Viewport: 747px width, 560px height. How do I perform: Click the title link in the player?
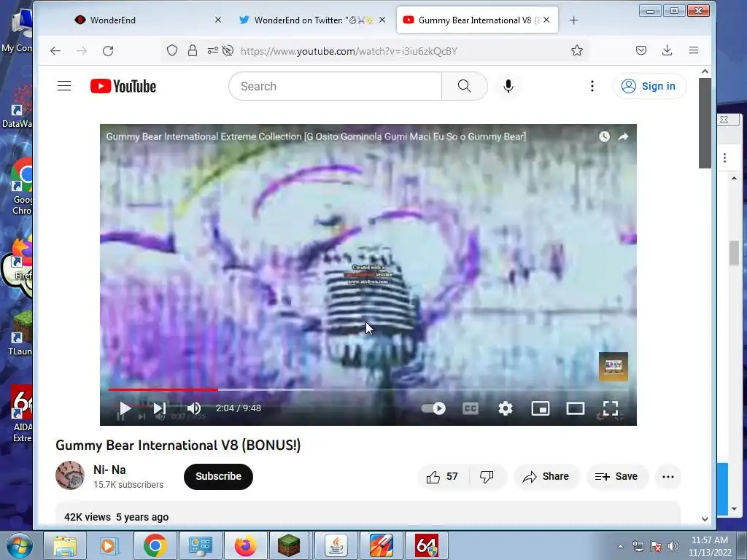[316, 136]
